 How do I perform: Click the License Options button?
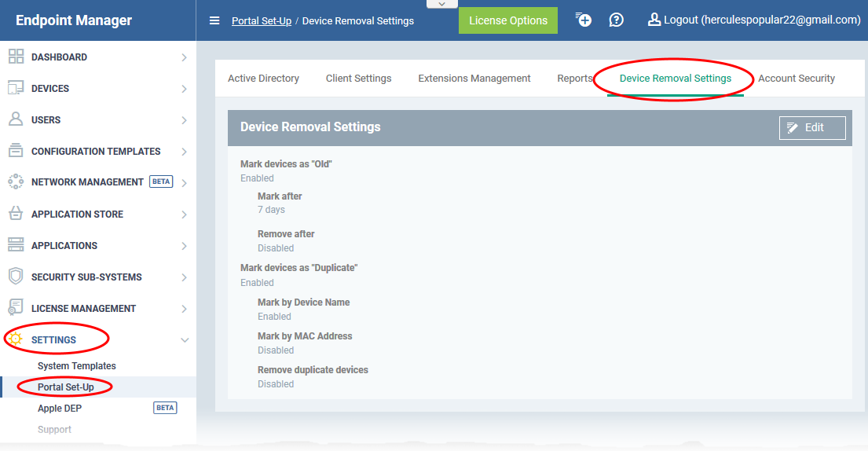[508, 20]
